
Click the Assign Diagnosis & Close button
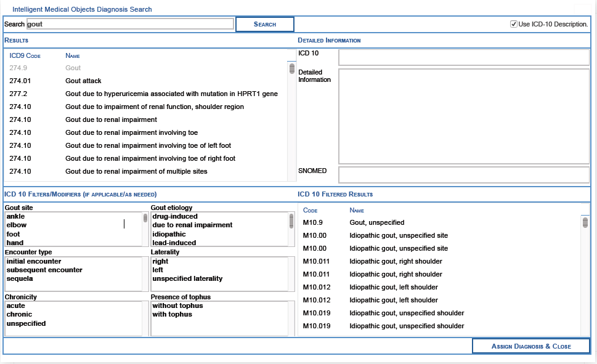pyautogui.click(x=530, y=346)
